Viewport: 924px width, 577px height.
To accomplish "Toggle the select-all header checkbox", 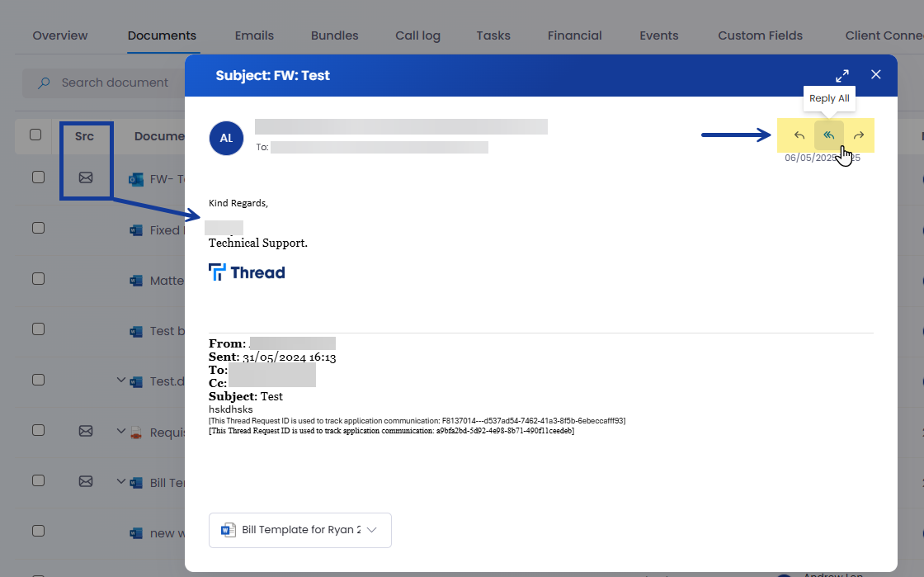I will pos(35,135).
